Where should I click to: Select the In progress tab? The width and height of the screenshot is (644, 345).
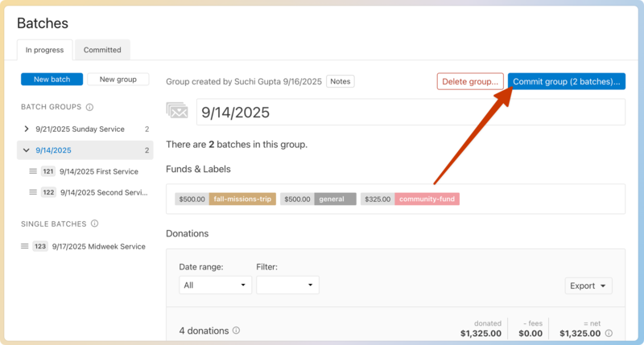pos(44,50)
